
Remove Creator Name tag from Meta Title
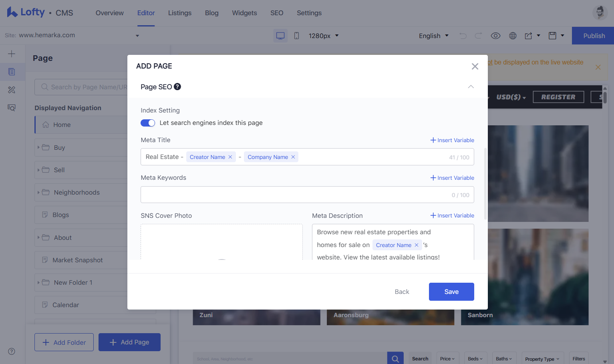pyautogui.click(x=230, y=157)
